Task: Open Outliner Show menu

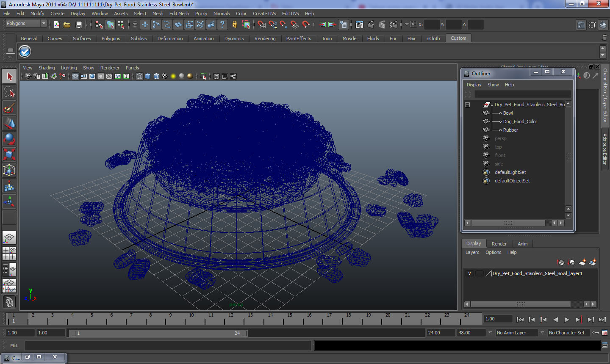Action: click(493, 85)
